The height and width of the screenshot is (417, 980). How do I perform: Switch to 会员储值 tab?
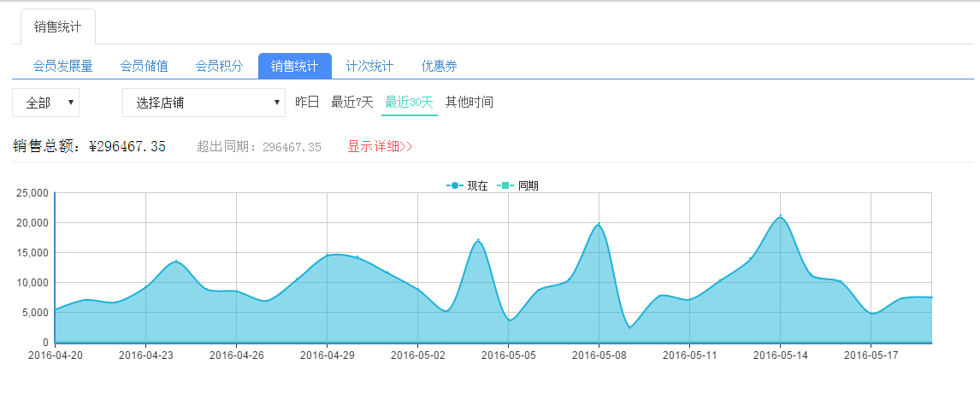[x=144, y=66]
